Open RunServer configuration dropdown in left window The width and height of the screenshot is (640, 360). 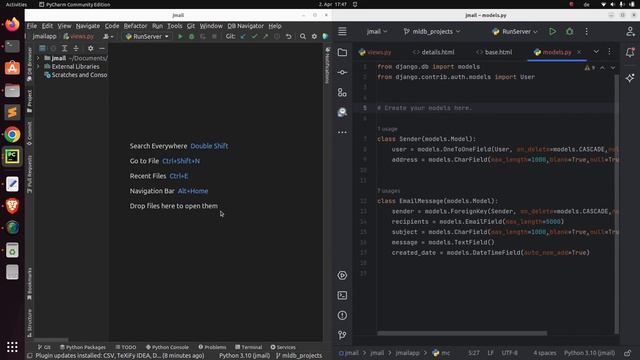147,36
